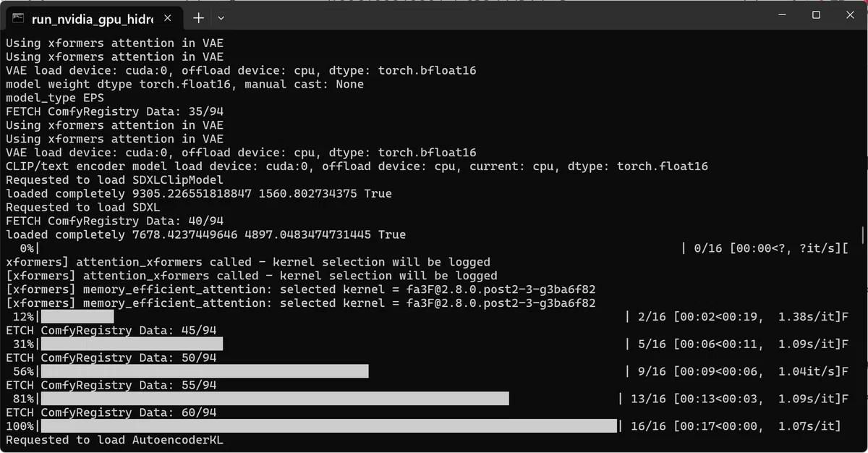Click the 31% progress bar
The image size is (868, 453).
click(x=132, y=344)
